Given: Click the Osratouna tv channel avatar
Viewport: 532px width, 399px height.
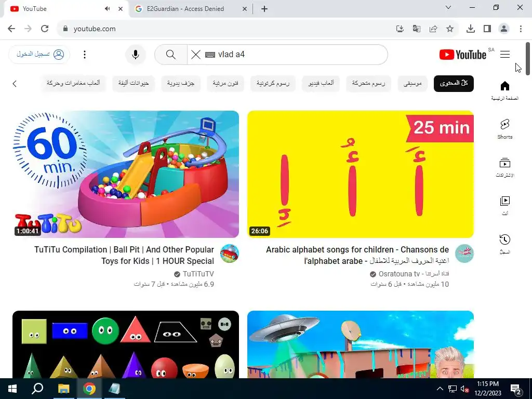Looking at the screenshot, I should [x=464, y=254].
